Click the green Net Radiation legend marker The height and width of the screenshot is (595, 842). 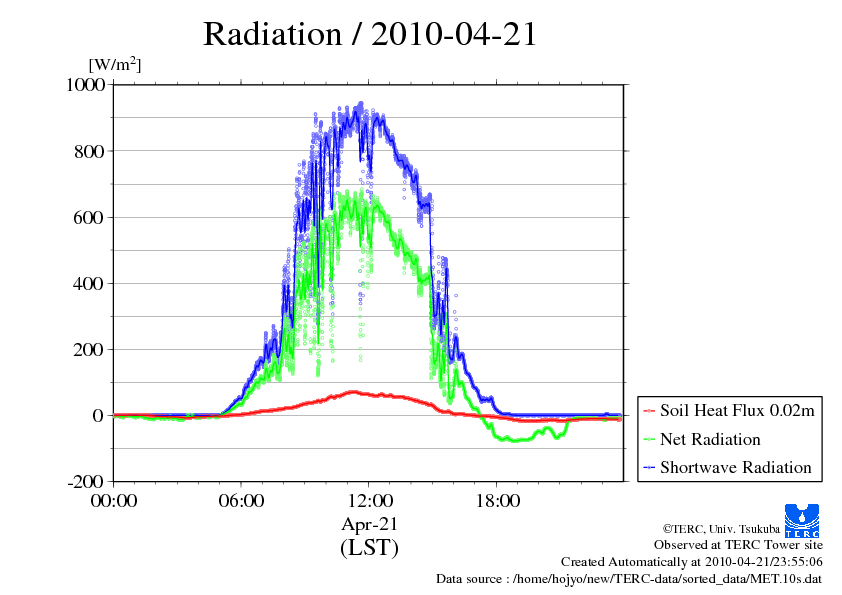click(x=649, y=440)
